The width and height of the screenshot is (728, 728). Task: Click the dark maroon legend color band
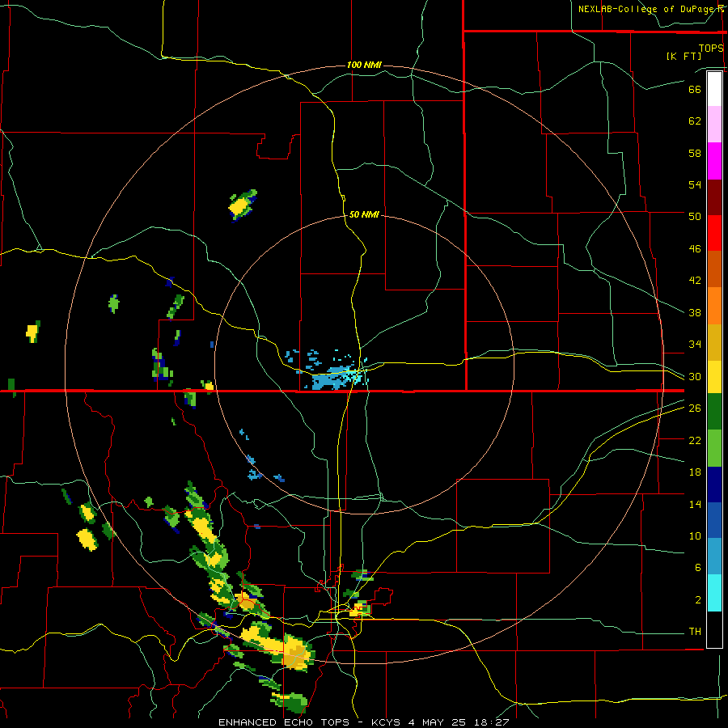pyautogui.click(x=714, y=197)
